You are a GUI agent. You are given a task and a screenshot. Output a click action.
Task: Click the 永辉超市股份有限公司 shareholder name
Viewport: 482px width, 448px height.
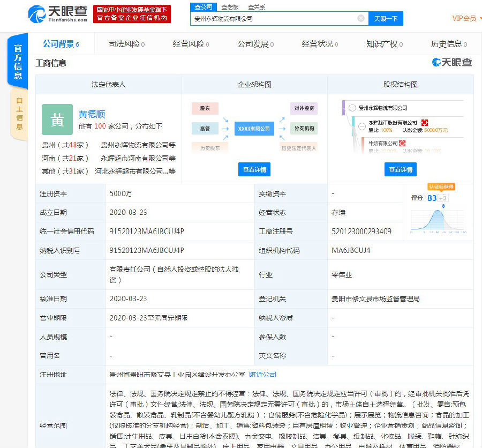click(393, 123)
